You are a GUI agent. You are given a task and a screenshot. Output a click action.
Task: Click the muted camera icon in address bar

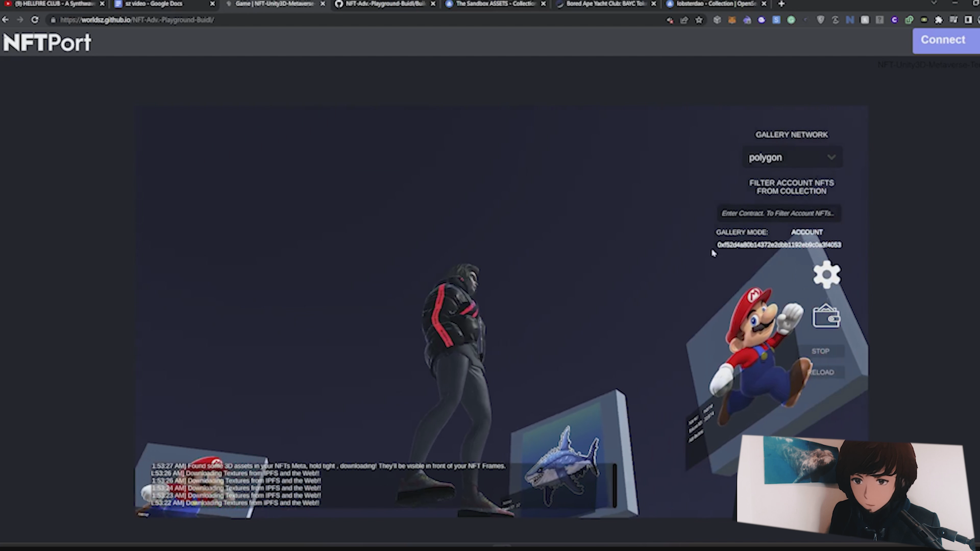[670, 20]
